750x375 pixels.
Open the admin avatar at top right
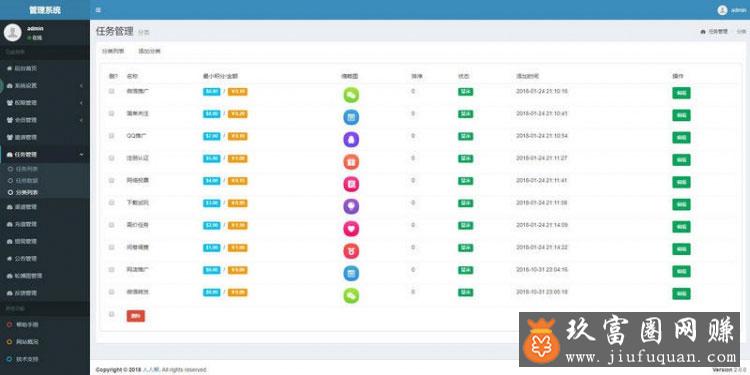pyautogui.click(x=722, y=10)
